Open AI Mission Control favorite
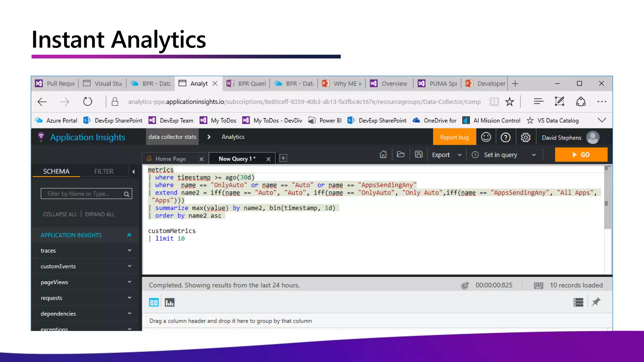This screenshot has width=644, height=362. (491, 120)
